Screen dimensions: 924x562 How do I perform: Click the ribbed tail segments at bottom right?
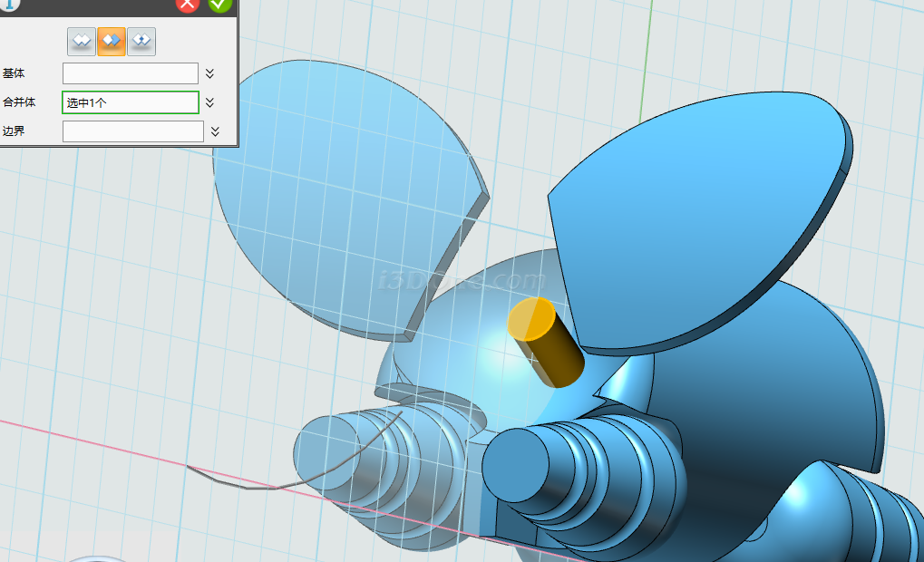pyautogui.click(x=871, y=517)
